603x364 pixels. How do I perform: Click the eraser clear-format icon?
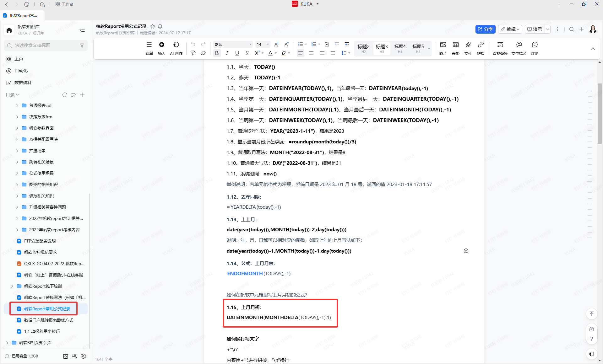[203, 53]
